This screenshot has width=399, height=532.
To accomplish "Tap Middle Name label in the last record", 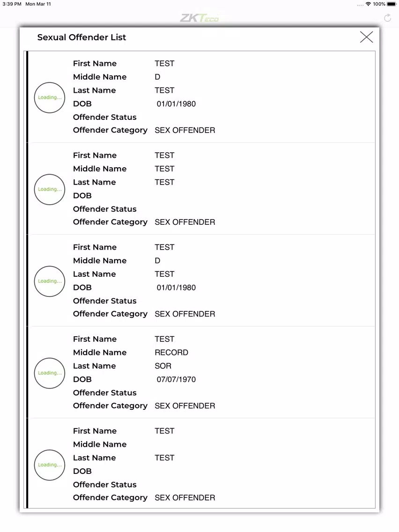I will click(100, 444).
